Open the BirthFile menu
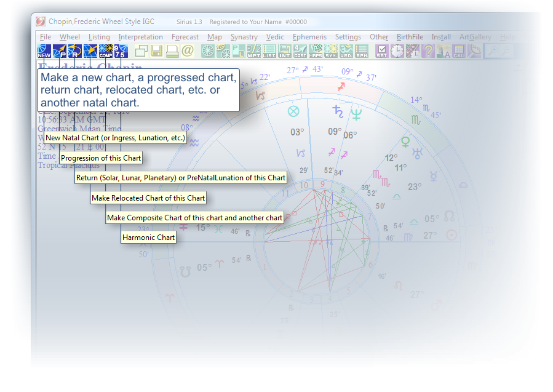 pos(410,37)
